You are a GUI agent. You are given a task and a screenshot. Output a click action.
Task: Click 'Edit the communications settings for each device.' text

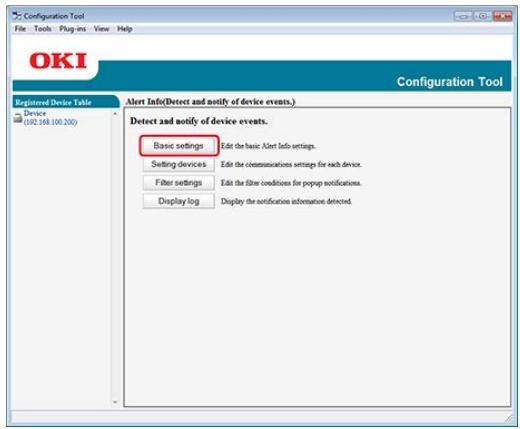(291, 164)
